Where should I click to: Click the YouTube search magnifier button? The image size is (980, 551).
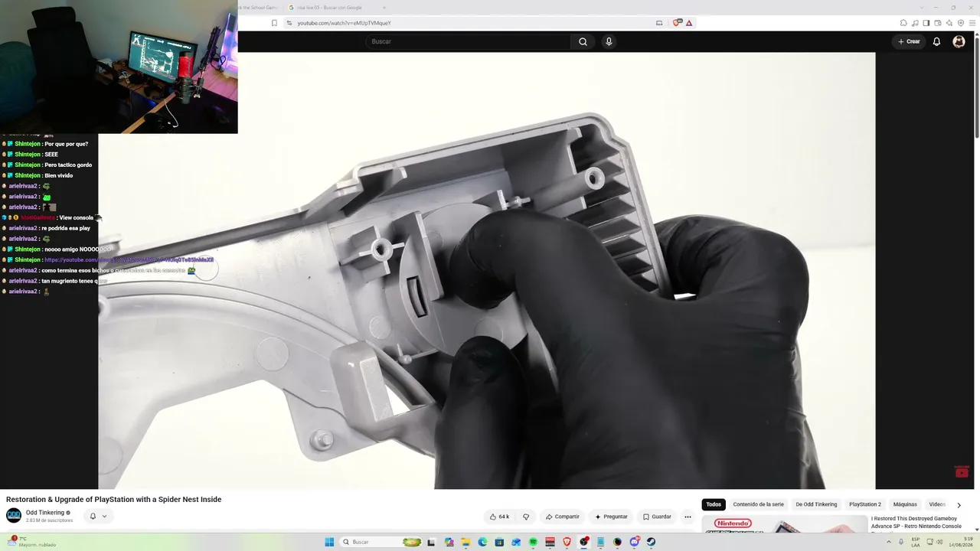(583, 41)
